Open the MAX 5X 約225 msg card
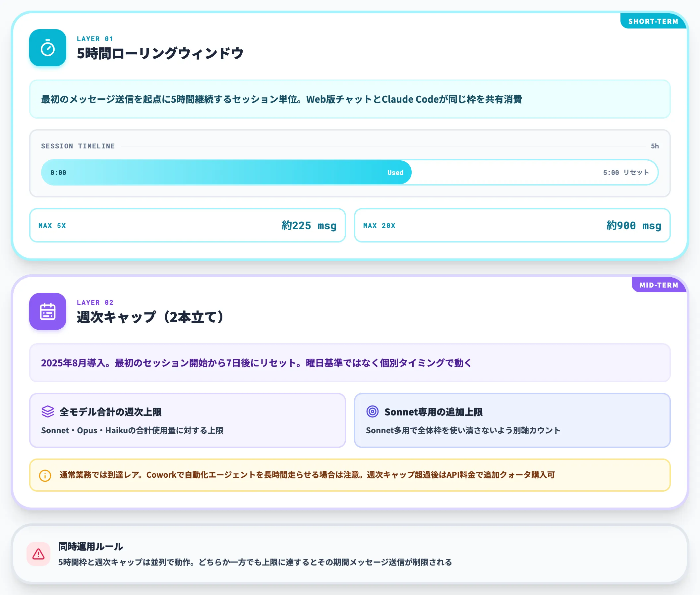This screenshot has height=595, width=700. pos(187,225)
